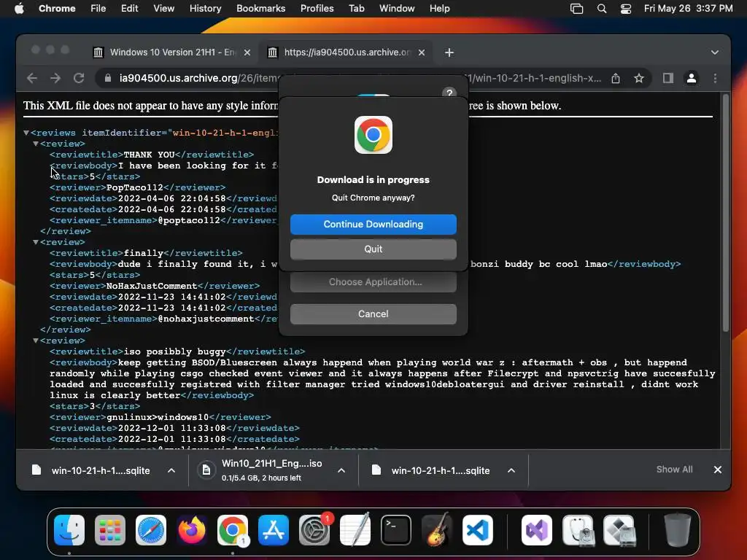Open Disk Utility from Dock
The height and width of the screenshot is (560, 747).
coord(578,530)
